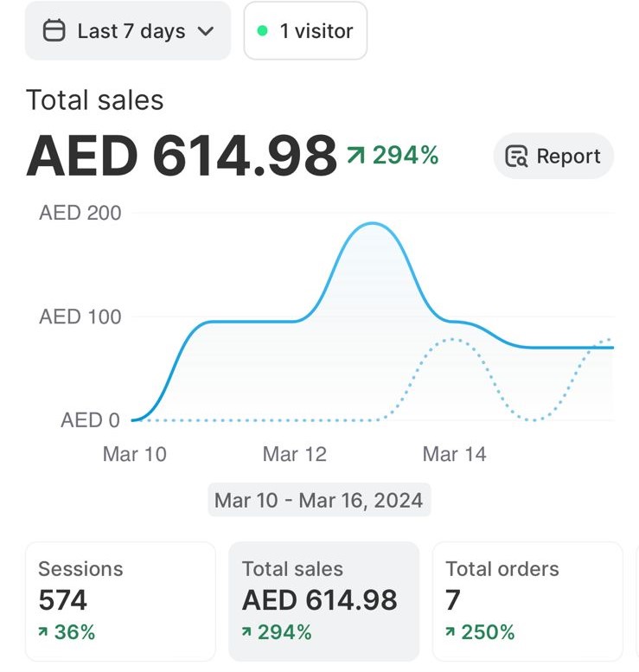The height and width of the screenshot is (672, 639).
Task: Click the Total orders 250% arrow
Action: (x=451, y=633)
